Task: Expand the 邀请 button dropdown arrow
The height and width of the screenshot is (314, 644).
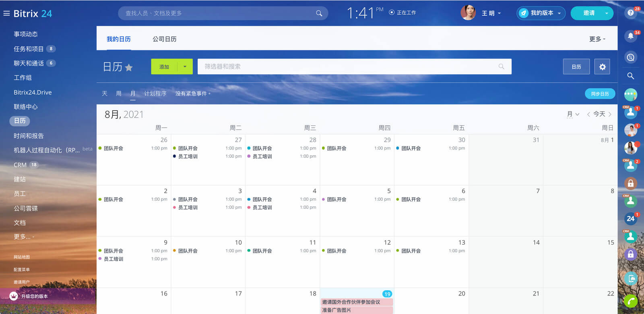Action: 607,13
